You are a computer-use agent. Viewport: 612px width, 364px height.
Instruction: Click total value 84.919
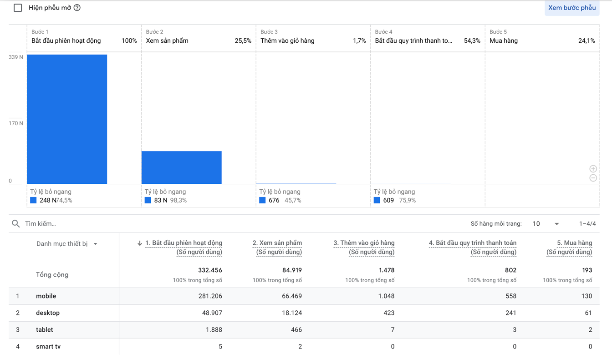pos(292,270)
